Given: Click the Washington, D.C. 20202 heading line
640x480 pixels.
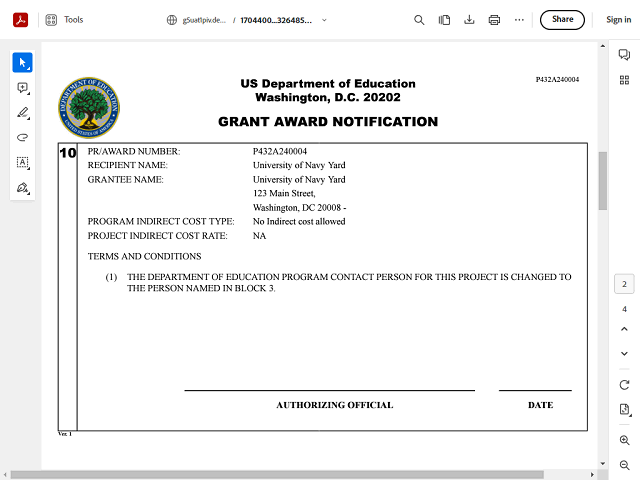Looking at the screenshot, I should click(x=328, y=98).
